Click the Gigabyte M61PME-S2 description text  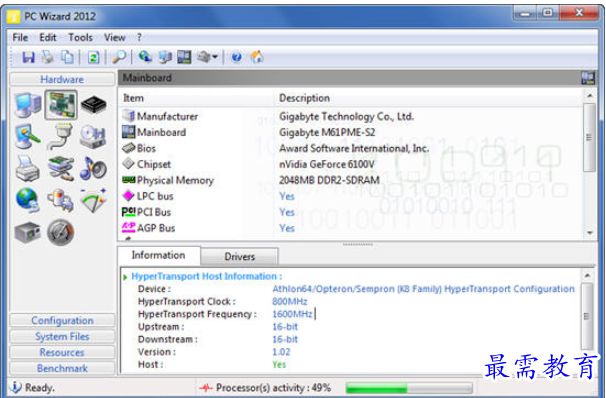click(x=327, y=132)
